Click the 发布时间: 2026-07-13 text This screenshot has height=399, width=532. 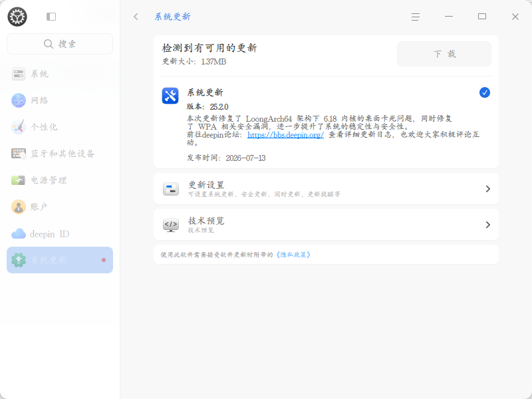click(226, 158)
